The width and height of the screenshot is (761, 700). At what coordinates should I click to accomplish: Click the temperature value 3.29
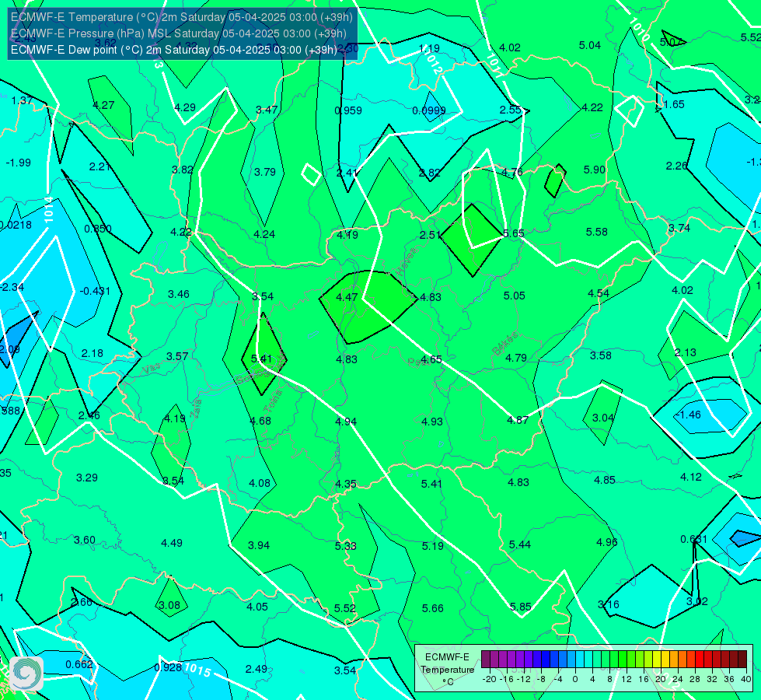point(87,478)
